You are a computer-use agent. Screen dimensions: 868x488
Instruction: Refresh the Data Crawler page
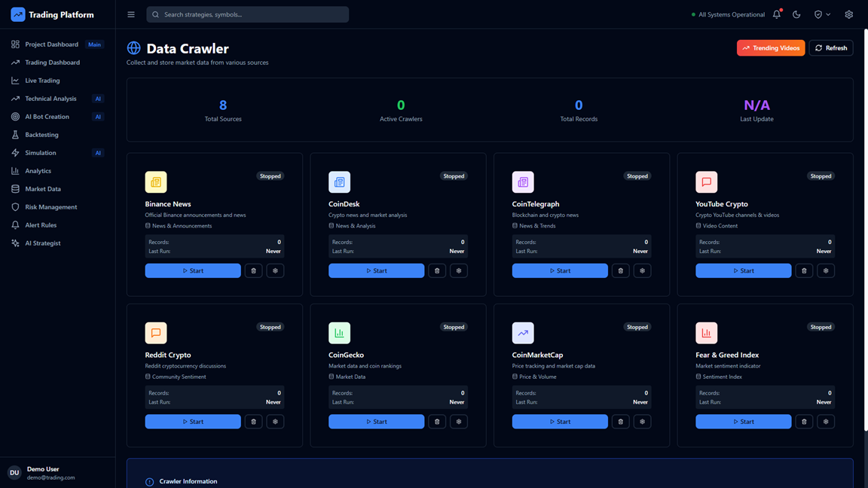(830, 48)
